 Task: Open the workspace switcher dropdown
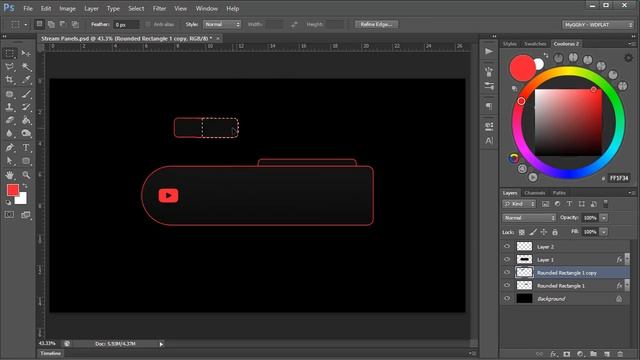[598, 25]
